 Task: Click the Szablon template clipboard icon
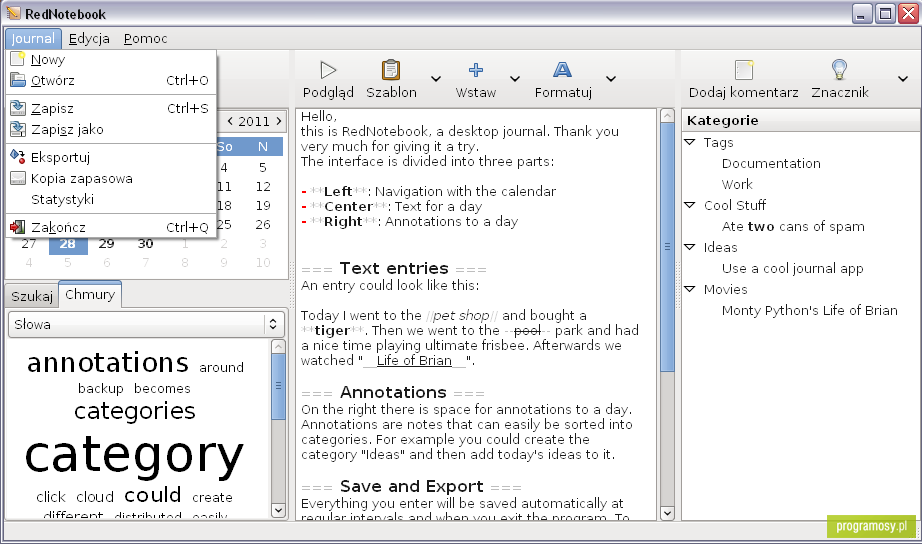point(391,70)
